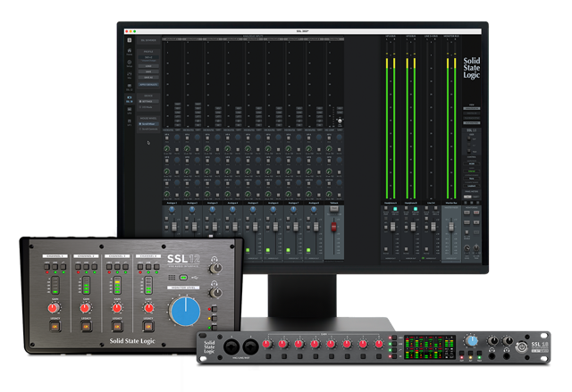Click the red lit button in Monitoring section

click(476, 213)
